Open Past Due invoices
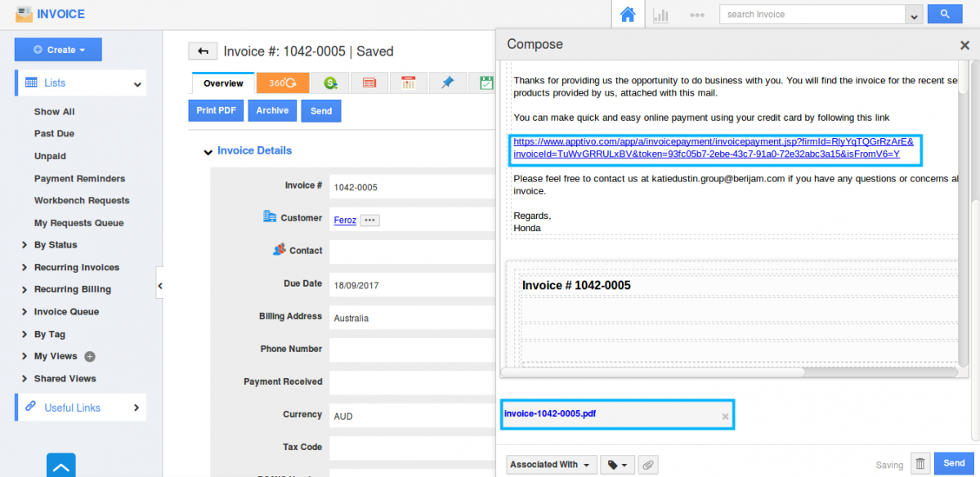This screenshot has width=980, height=477. 55,134
